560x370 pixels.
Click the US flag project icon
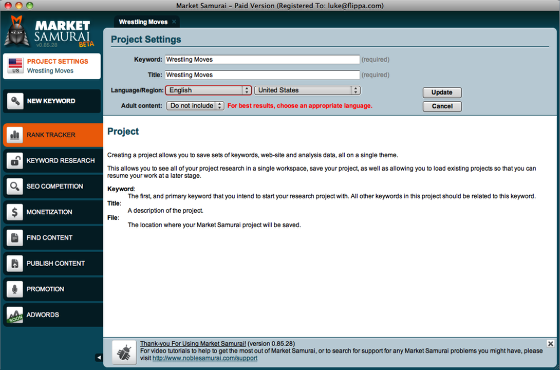pos(15,65)
